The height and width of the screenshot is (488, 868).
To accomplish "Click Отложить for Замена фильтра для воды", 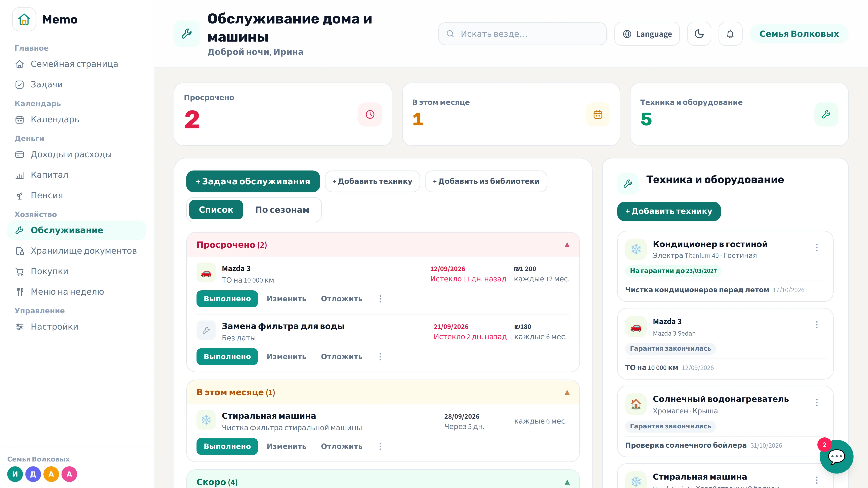I will (342, 357).
